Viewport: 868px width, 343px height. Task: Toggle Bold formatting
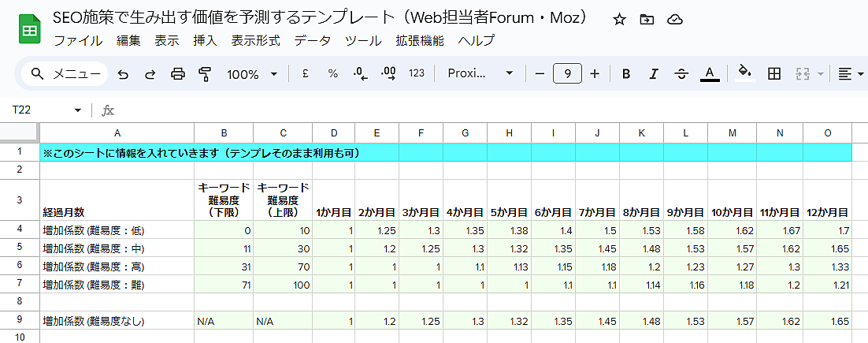tap(625, 74)
